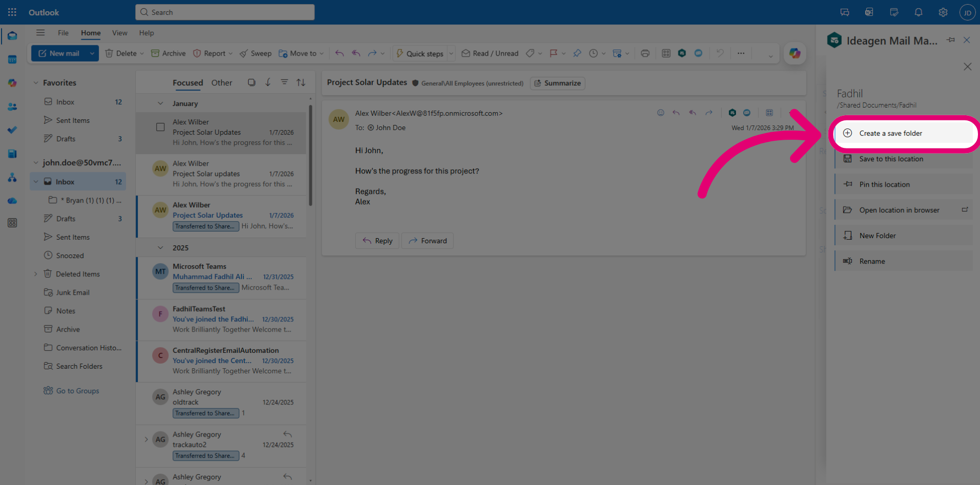This screenshot has height=485, width=980.
Task: Click the Search input field
Action: point(225,12)
